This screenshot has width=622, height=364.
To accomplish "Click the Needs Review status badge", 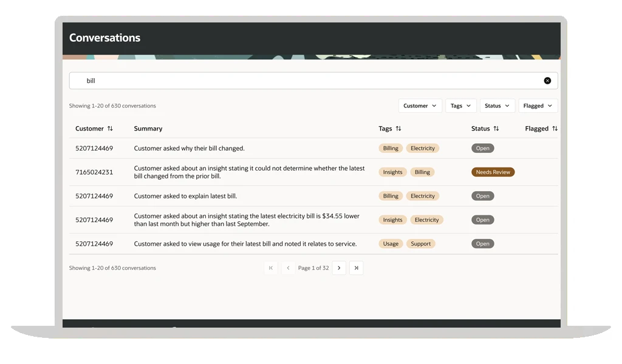I will 493,172.
